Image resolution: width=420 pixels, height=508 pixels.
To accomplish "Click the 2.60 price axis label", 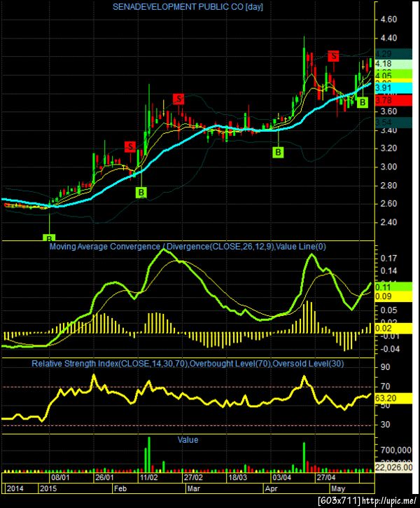I will click(387, 204).
